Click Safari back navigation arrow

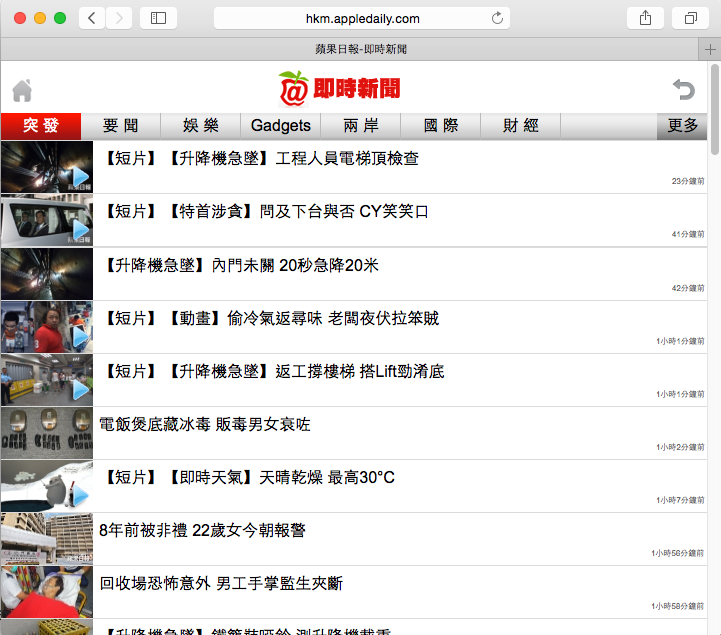[x=91, y=18]
